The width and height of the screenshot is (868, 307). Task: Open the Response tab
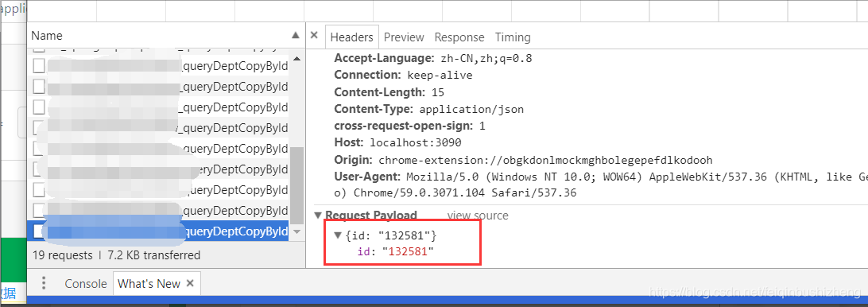pos(459,37)
